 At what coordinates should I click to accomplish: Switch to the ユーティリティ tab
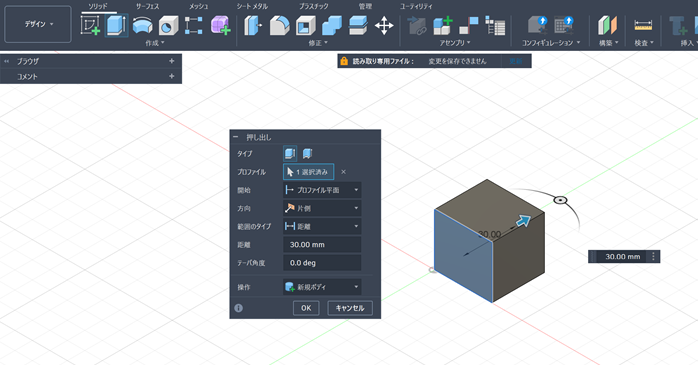[416, 6]
